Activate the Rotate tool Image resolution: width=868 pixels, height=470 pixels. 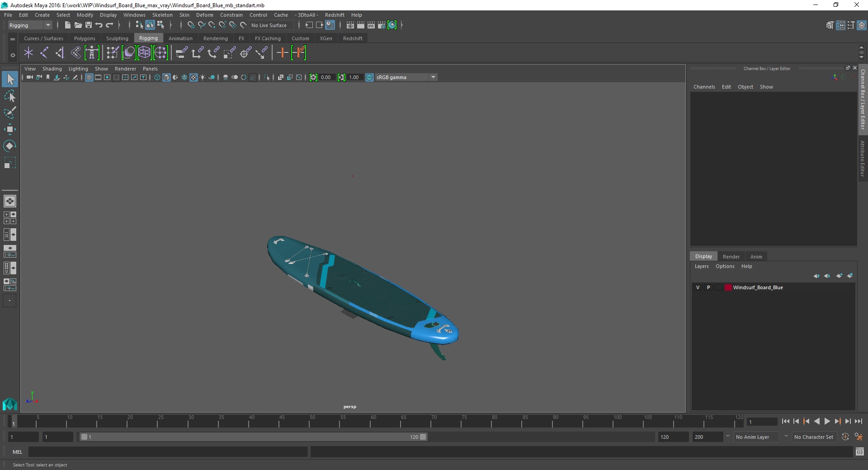tap(10, 146)
